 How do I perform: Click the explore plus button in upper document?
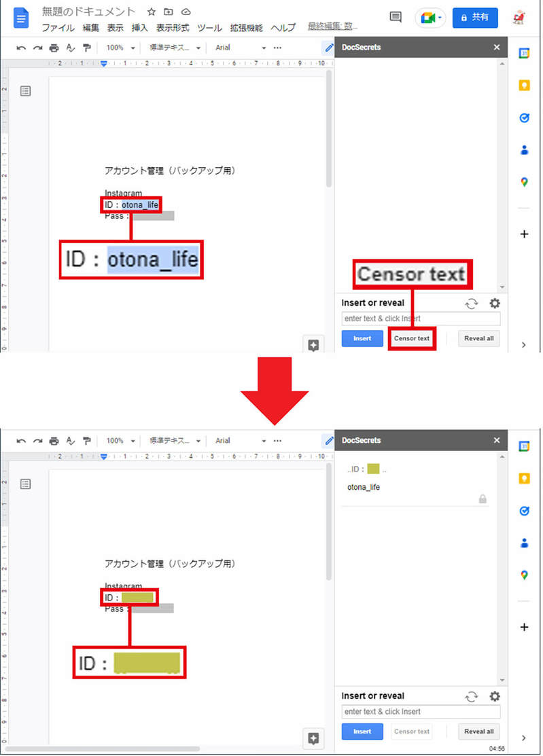tap(313, 345)
